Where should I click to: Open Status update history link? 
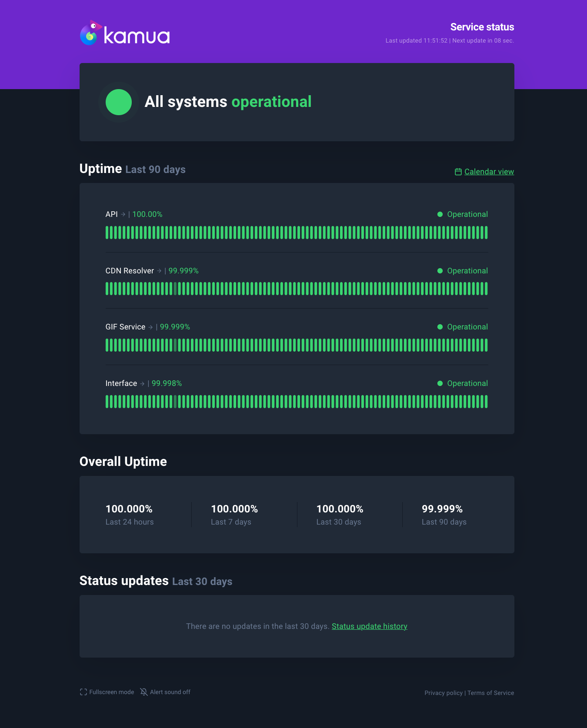[x=370, y=626]
